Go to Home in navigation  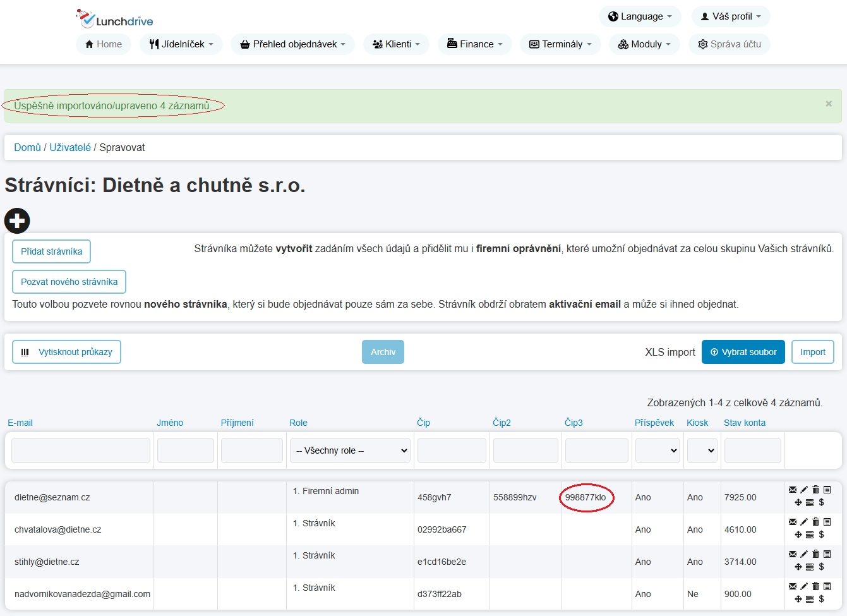pyautogui.click(x=104, y=44)
